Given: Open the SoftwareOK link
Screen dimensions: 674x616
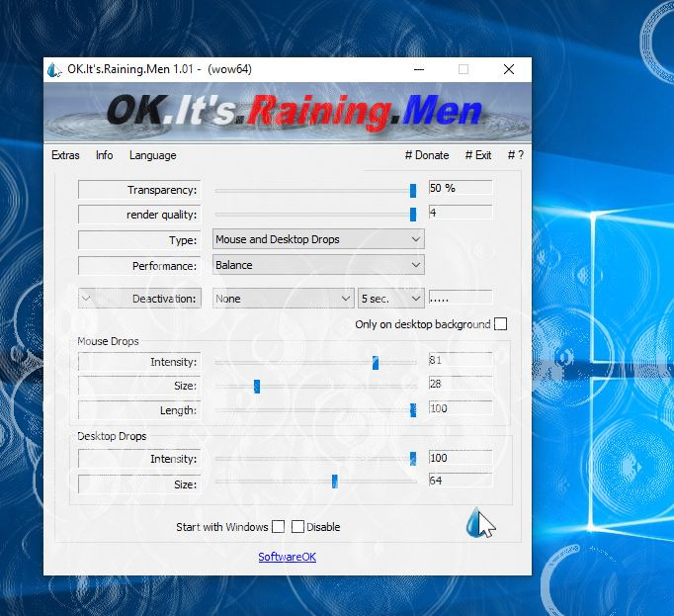Looking at the screenshot, I should pos(288,557).
